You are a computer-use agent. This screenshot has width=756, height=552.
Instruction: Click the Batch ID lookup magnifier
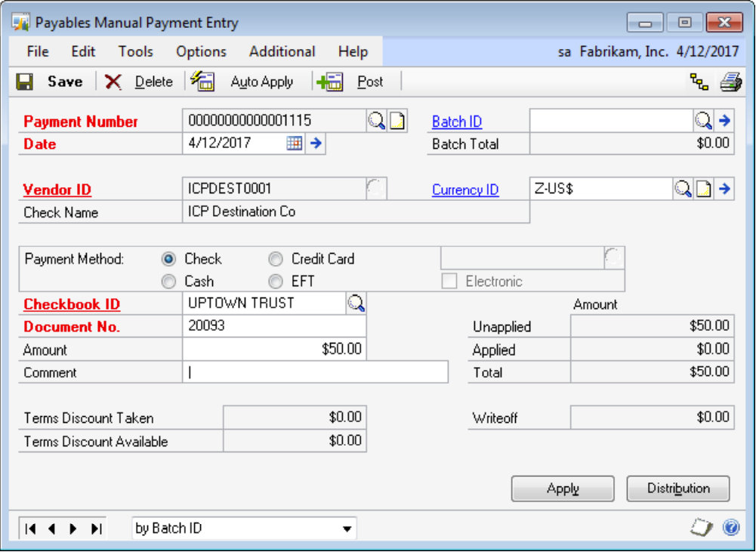pos(703,121)
